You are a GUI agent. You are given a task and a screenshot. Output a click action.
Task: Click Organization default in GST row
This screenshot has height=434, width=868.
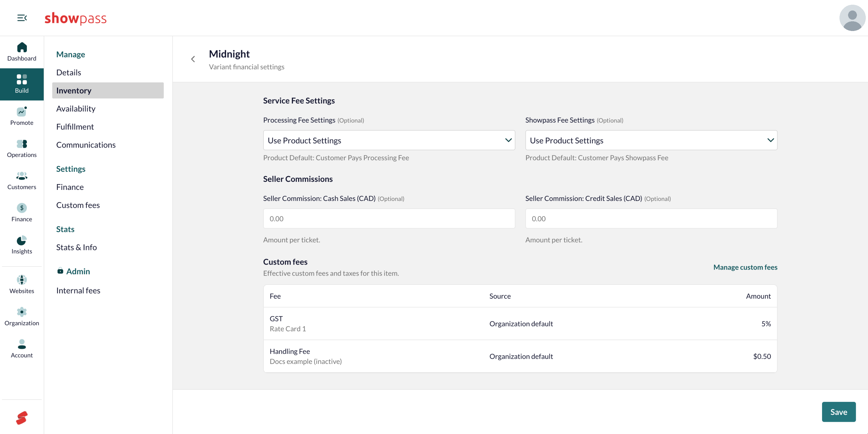(x=521, y=324)
